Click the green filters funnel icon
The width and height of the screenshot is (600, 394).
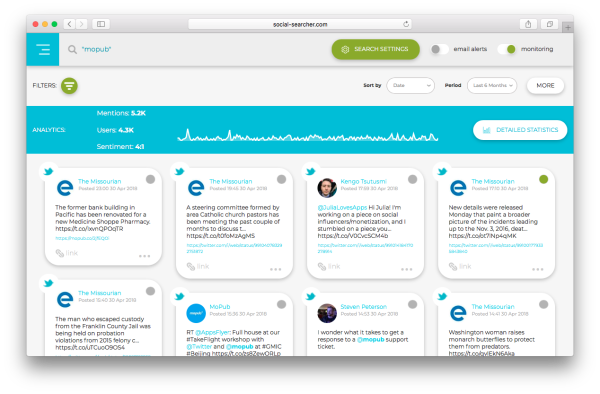[x=69, y=86]
